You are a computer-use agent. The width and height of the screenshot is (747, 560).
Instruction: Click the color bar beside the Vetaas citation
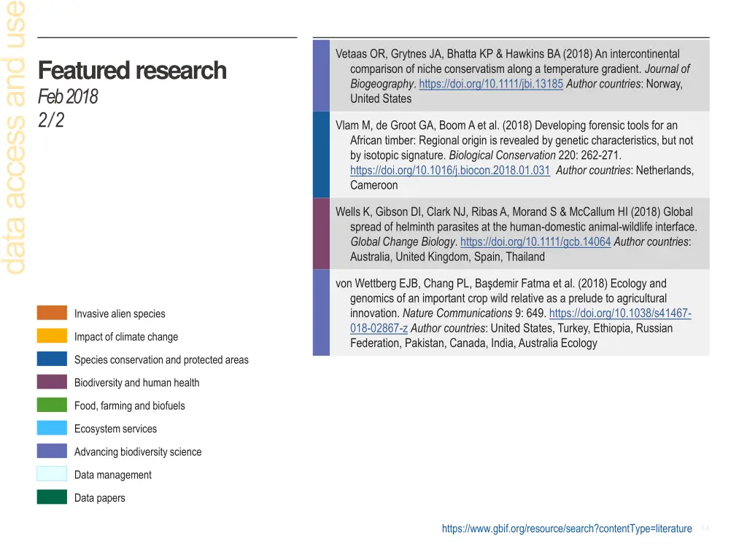click(x=321, y=76)
